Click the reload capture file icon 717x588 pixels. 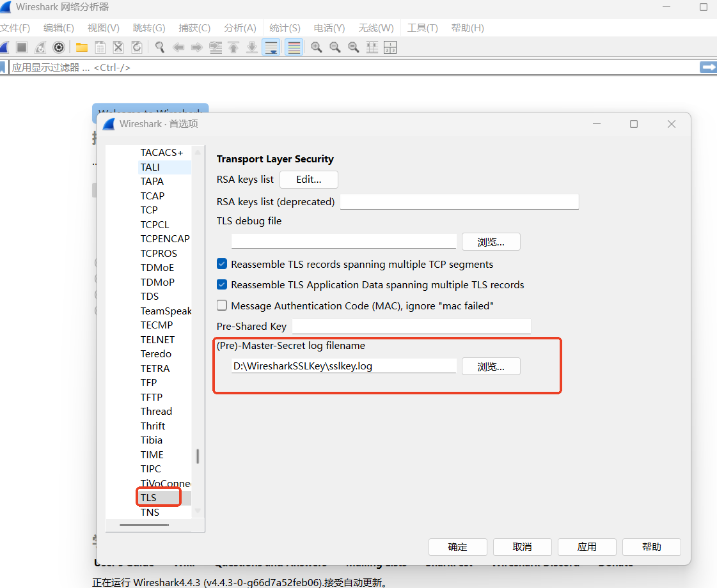(137, 47)
